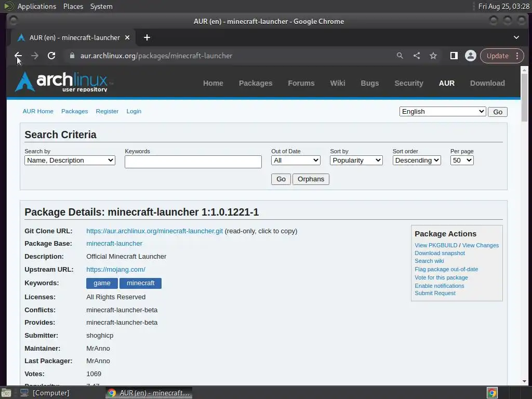Viewport: 532px width, 399px height.
Task: Click Go under search criteria
Action: (281, 179)
